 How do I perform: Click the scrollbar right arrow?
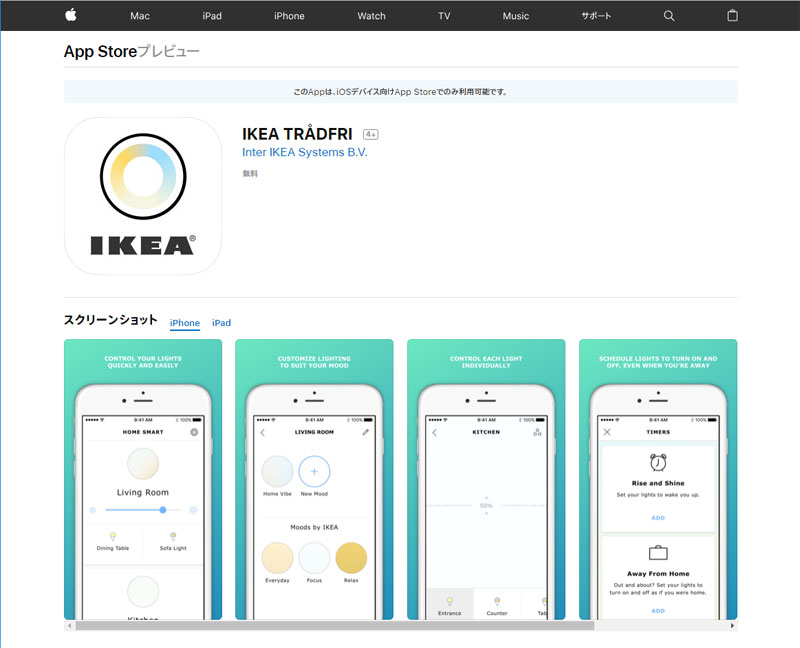click(x=732, y=626)
